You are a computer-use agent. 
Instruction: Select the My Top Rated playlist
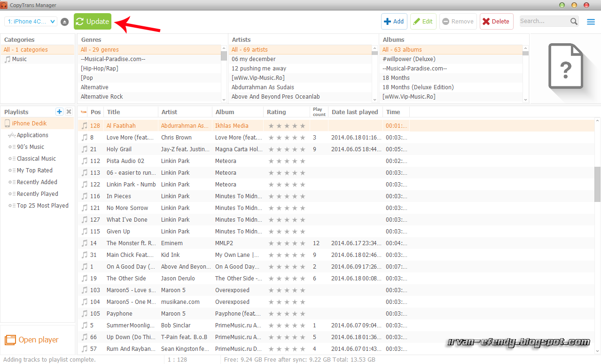tap(38, 170)
